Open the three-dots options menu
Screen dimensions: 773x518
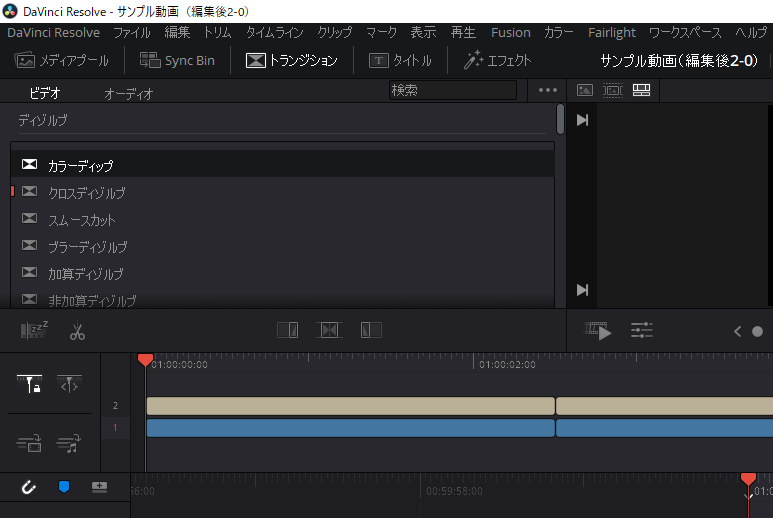click(548, 90)
